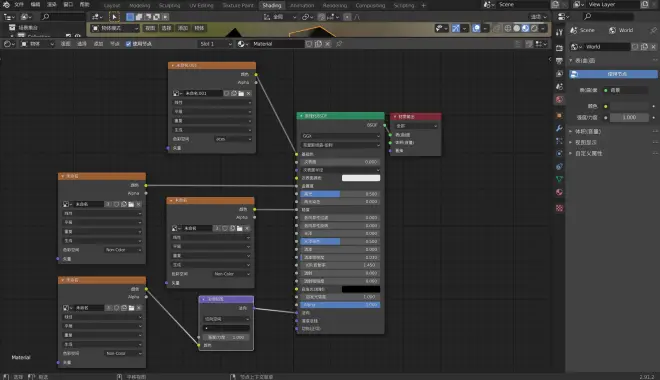The image size is (660, 380).
Task: Switch to the Layout workspace tab
Action: point(112,5)
